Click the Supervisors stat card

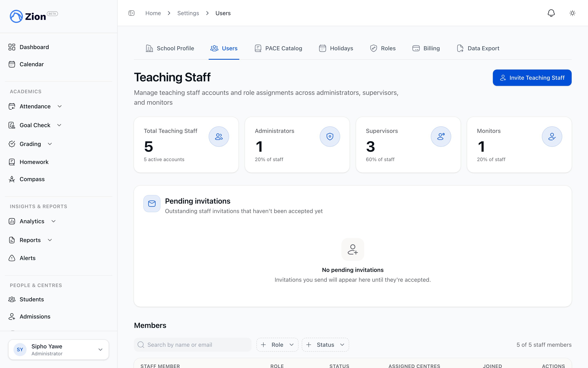pos(408,145)
